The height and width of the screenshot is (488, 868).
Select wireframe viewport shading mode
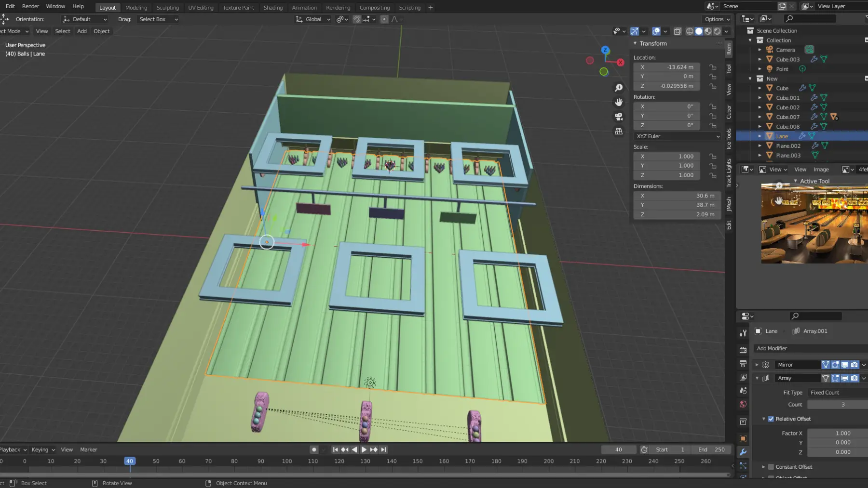coord(690,31)
